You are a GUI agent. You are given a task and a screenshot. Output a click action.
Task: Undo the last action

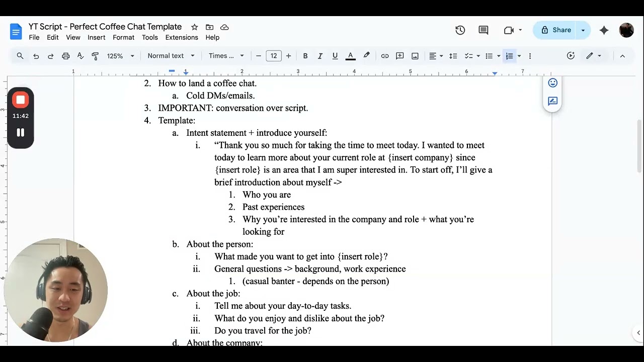(x=36, y=56)
